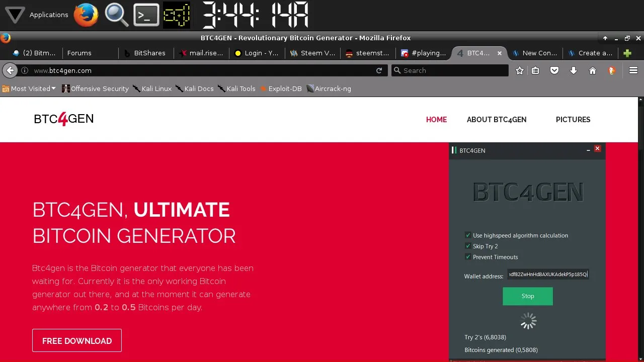The height and width of the screenshot is (362, 644).
Task: Toggle the Skip Try 2 checkbox
Action: pyautogui.click(x=468, y=246)
